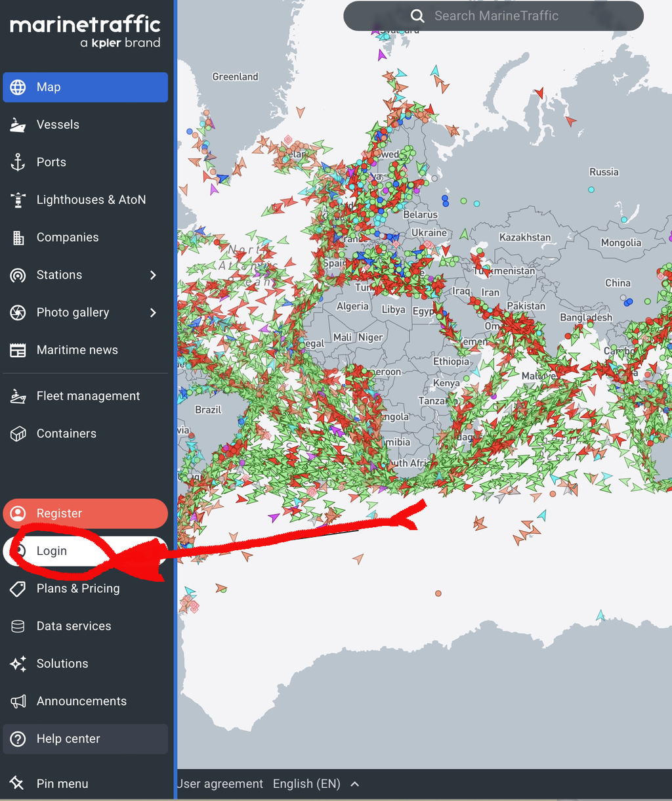The width and height of the screenshot is (672, 801).
Task: Open the User agreement link
Action: (220, 784)
